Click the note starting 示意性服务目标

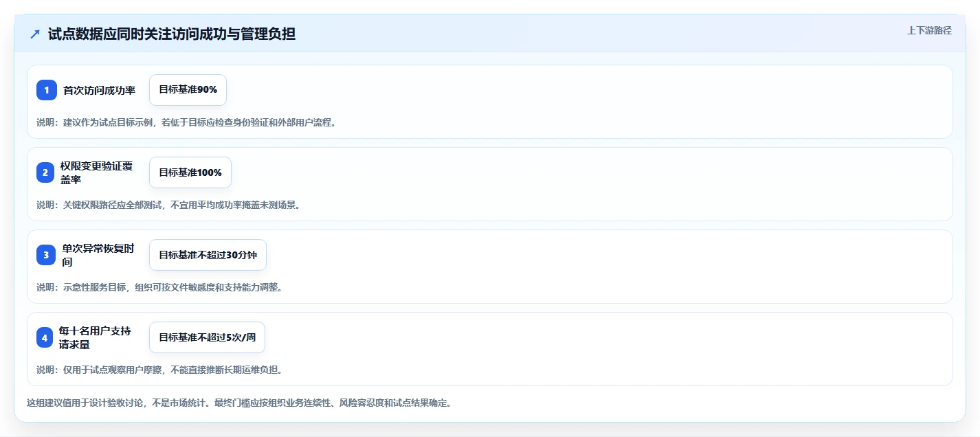(159, 287)
